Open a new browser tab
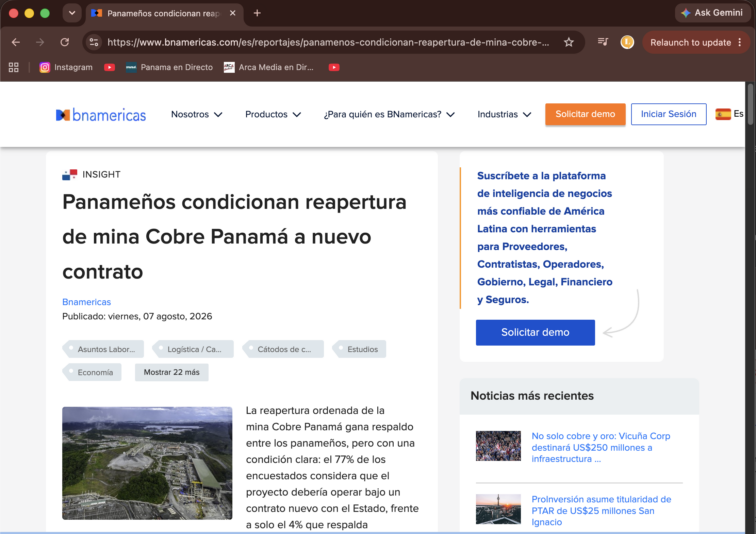This screenshot has height=534, width=756. 257,13
